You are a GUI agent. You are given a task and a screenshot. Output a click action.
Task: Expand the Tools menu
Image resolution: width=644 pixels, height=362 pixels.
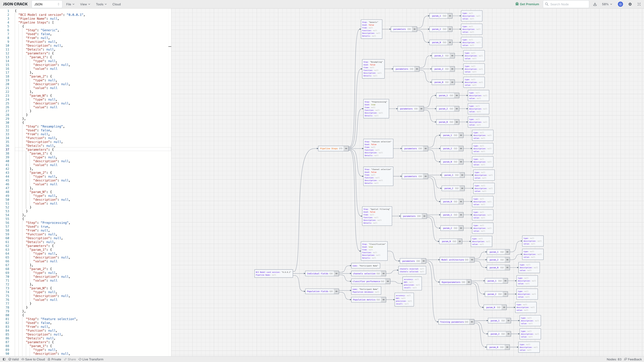(101, 4)
